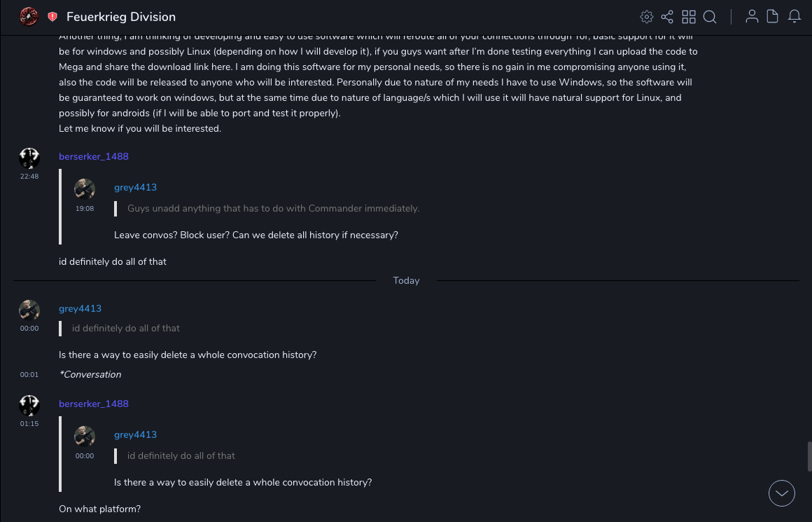The width and height of the screenshot is (812, 522).
Task: Click the quoted "Guys unadd anything" text
Action: click(273, 208)
